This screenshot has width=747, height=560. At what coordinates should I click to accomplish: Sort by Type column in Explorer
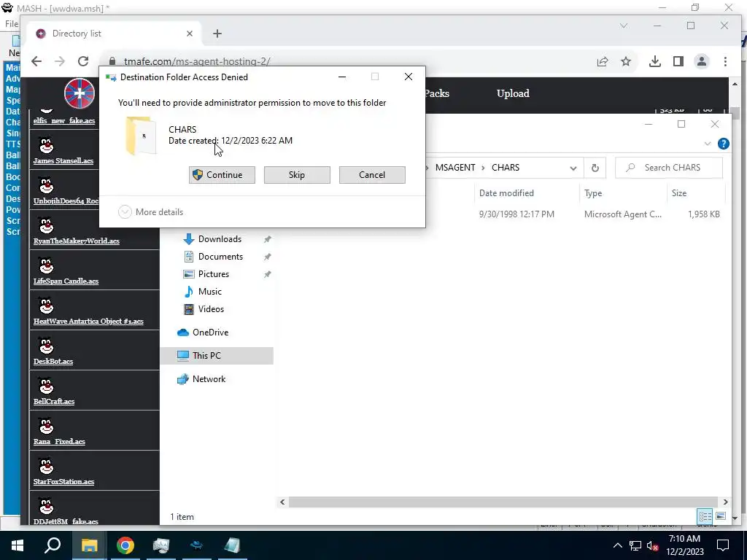[593, 192]
